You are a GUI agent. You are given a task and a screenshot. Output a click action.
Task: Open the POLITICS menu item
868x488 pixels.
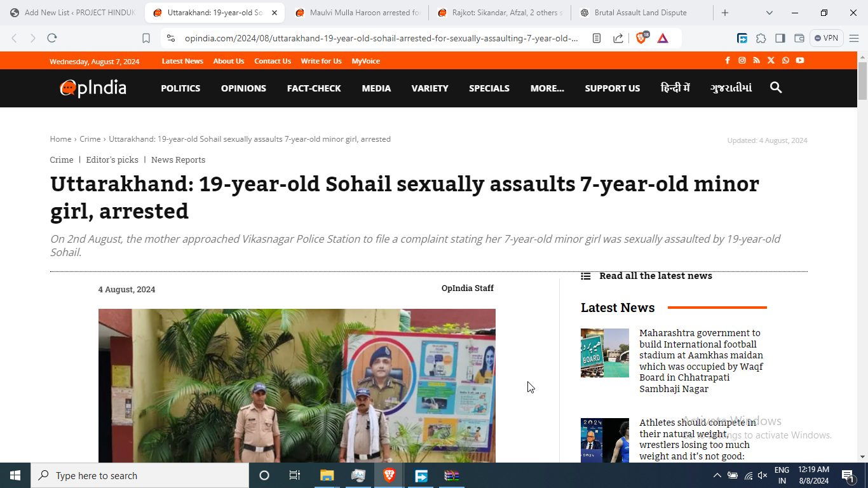[x=180, y=88]
